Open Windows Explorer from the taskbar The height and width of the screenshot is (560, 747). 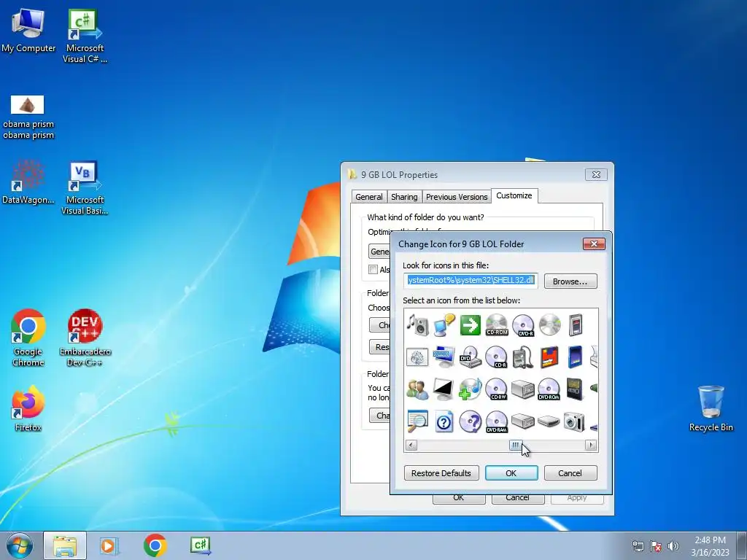coord(65,545)
